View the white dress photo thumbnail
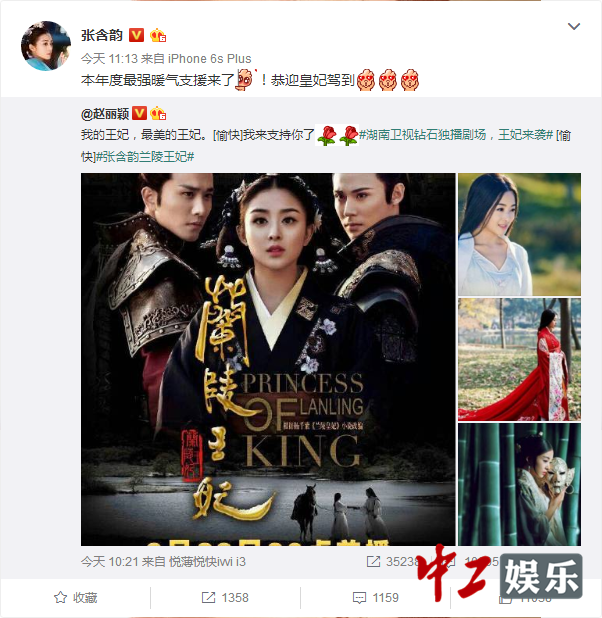The image size is (602, 618). (x=519, y=234)
